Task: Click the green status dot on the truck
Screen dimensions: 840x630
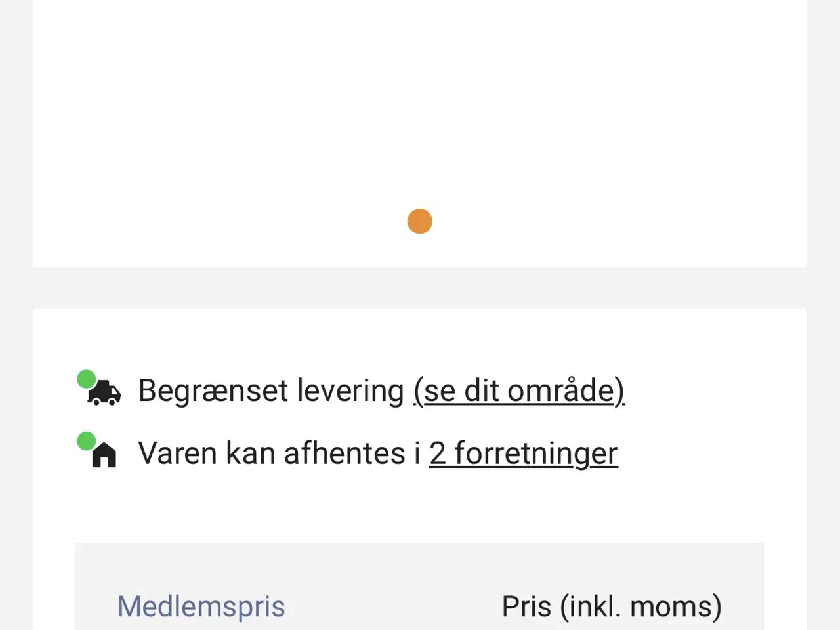Action: pos(86,379)
